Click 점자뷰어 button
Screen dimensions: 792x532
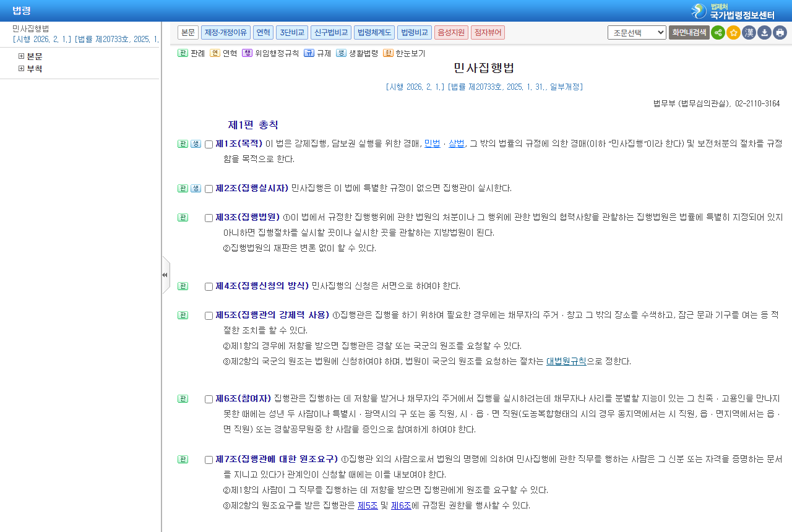coord(488,32)
